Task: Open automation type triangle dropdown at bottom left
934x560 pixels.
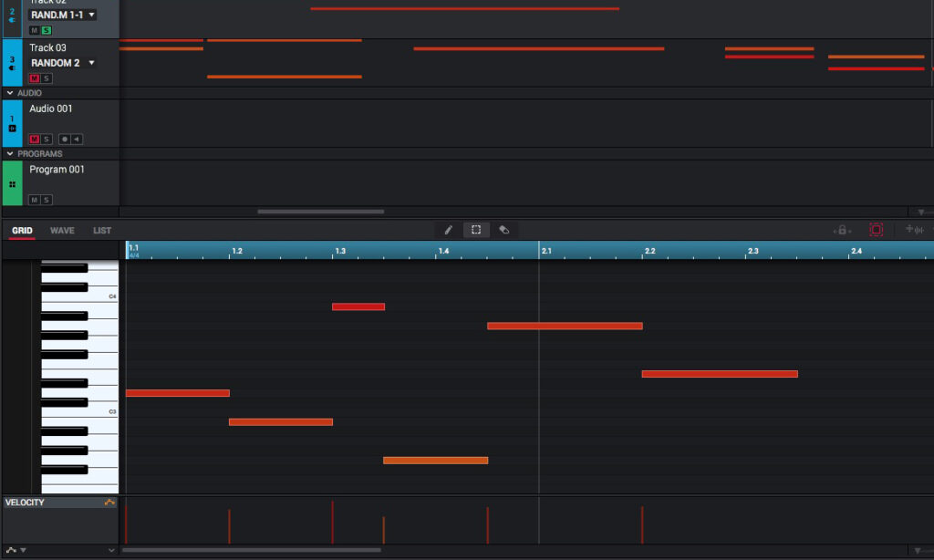Action: 23,550
